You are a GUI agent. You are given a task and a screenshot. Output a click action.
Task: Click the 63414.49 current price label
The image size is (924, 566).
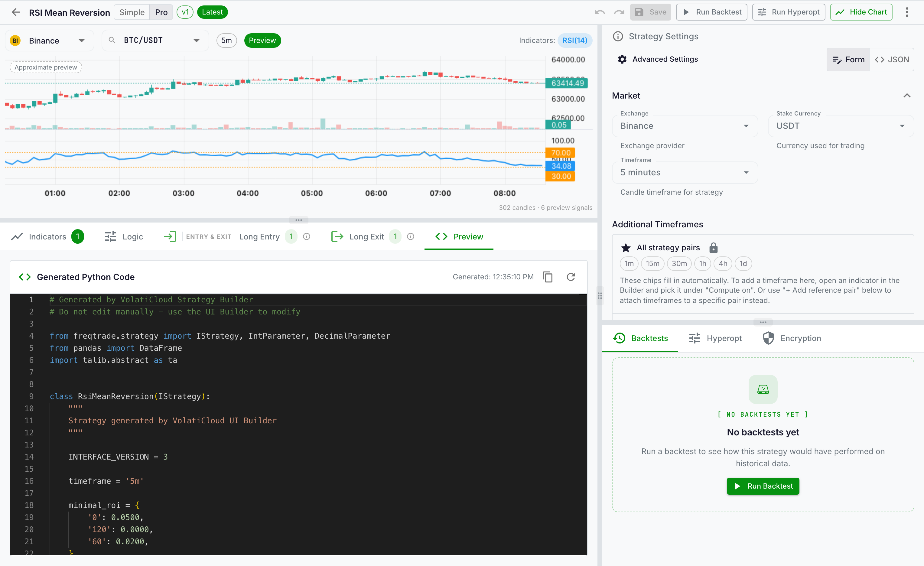click(x=567, y=83)
